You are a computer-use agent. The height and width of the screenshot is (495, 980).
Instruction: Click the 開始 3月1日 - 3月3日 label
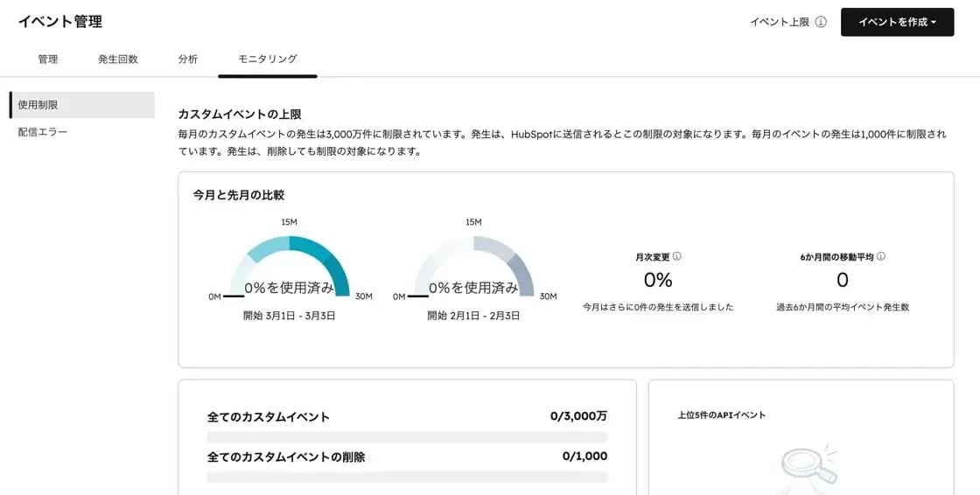coord(290,316)
